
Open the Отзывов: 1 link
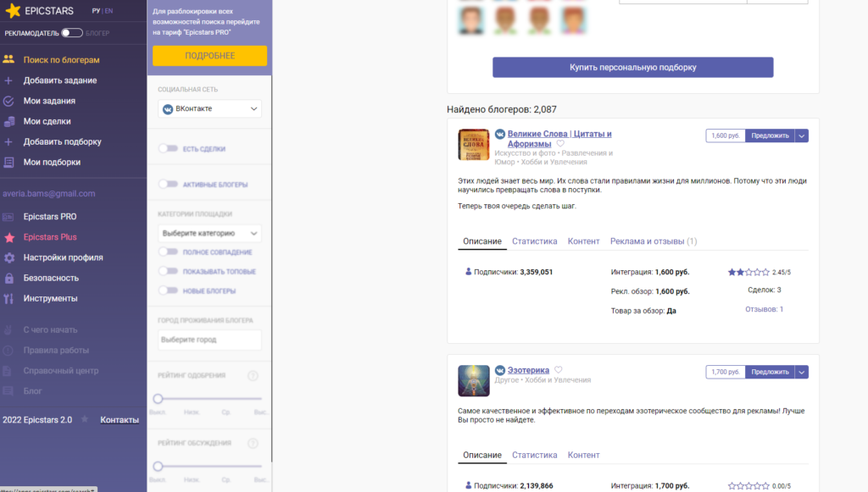764,309
